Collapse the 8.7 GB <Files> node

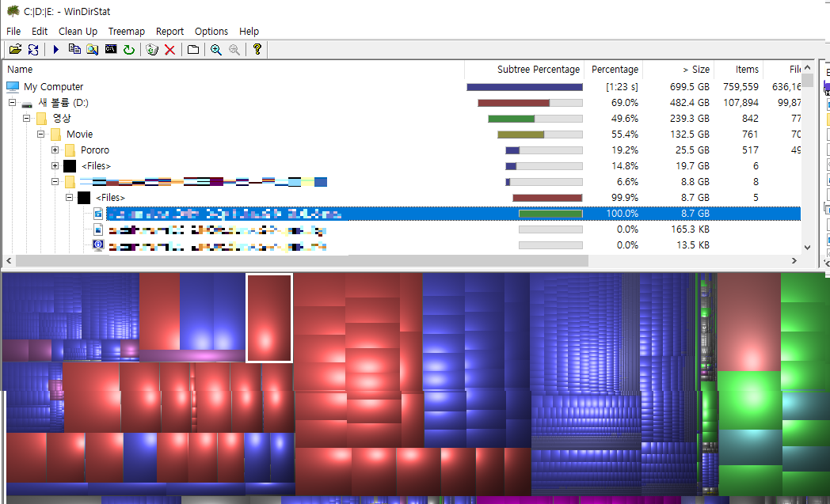tap(70, 197)
